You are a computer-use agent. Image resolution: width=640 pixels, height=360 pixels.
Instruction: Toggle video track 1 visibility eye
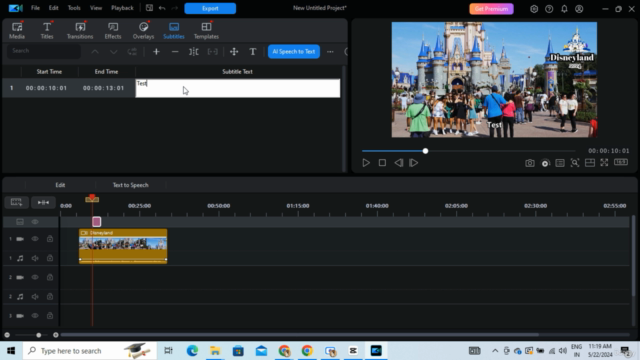pos(35,239)
